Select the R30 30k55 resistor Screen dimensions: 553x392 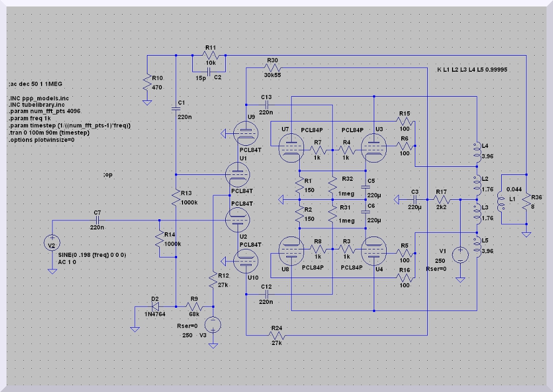pyautogui.click(x=272, y=67)
